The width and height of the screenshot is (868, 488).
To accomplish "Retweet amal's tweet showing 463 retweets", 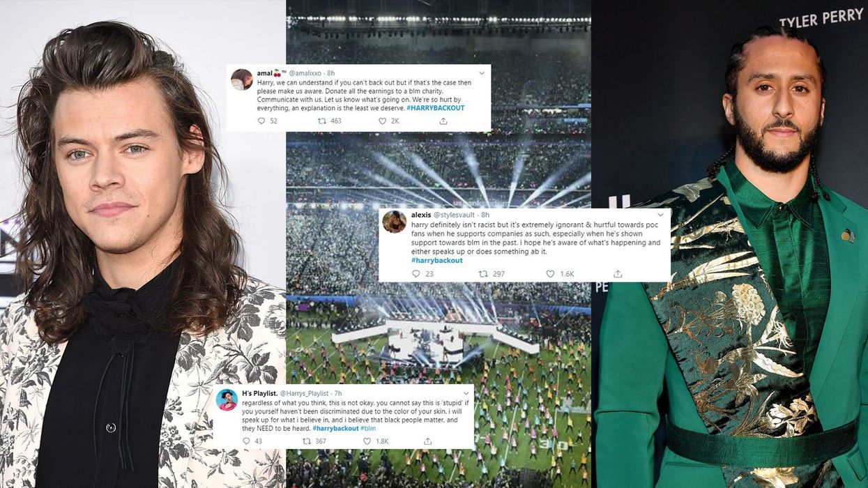I will click(321, 121).
